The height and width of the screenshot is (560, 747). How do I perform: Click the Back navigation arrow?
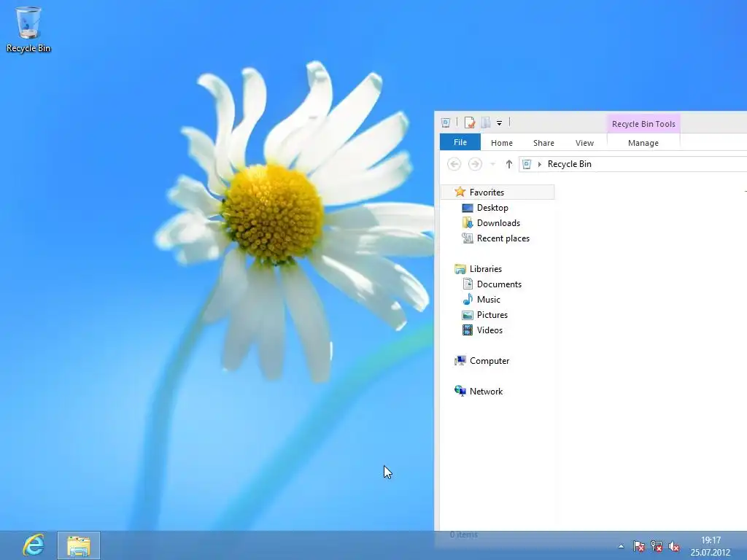pos(454,164)
